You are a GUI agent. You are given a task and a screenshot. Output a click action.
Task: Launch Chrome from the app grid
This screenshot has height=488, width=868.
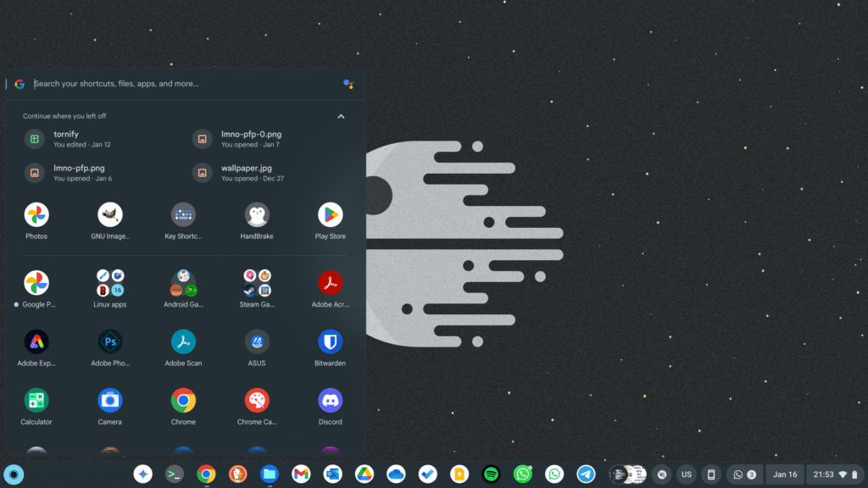(183, 401)
